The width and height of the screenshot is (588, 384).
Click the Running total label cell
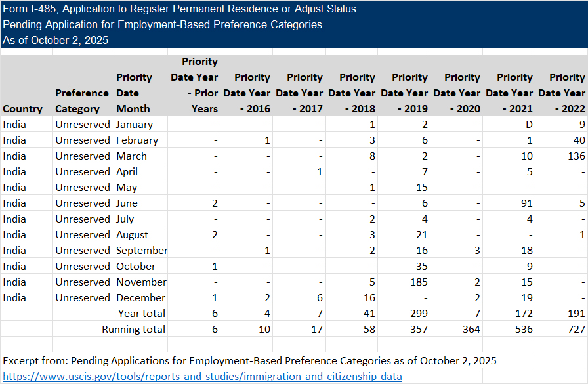[x=133, y=330]
